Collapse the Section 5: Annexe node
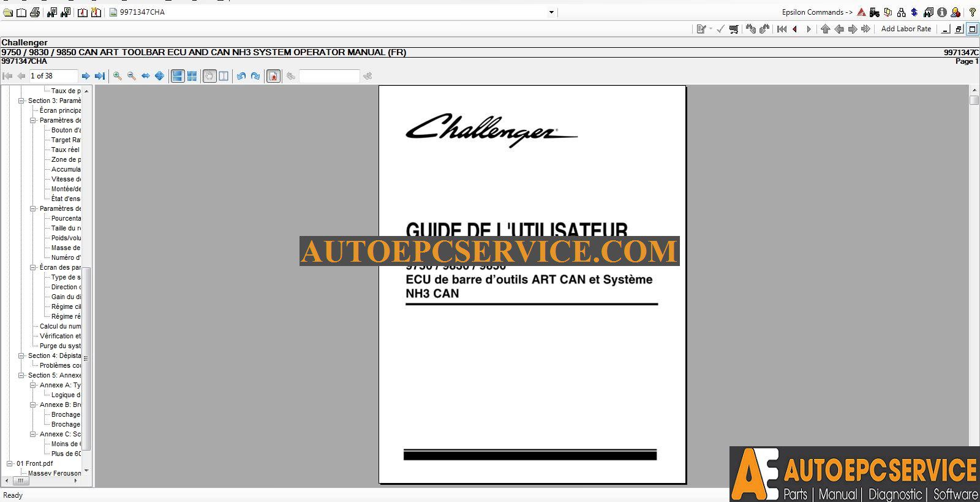Viewport: 980px width, 502px height. coord(21,375)
